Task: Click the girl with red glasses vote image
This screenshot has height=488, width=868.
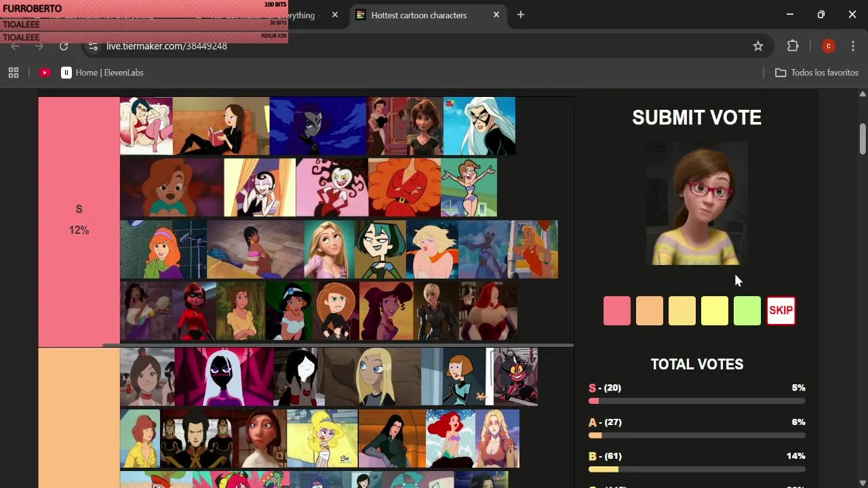Action: point(696,203)
